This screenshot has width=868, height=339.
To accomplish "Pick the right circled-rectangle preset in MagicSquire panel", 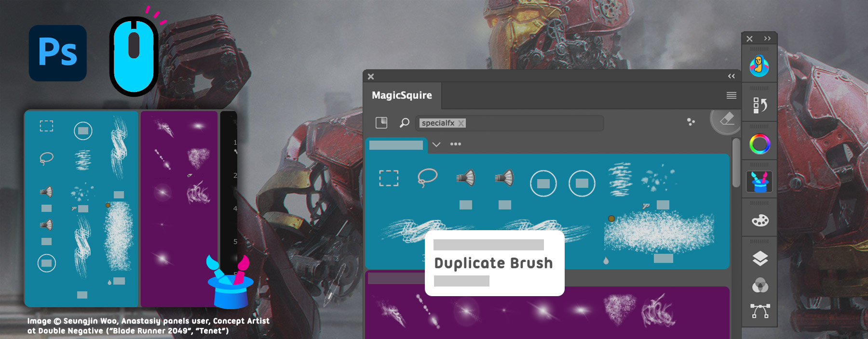I will (582, 183).
